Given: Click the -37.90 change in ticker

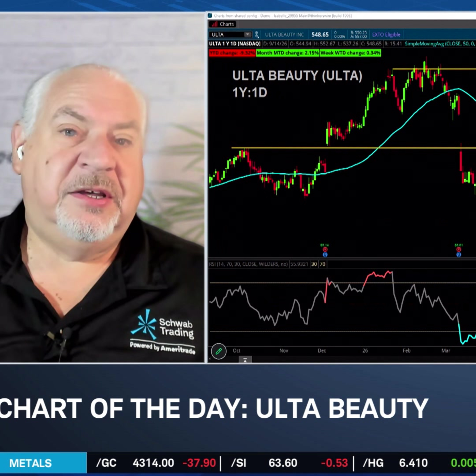Looking at the screenshot, I should point(199,463).
